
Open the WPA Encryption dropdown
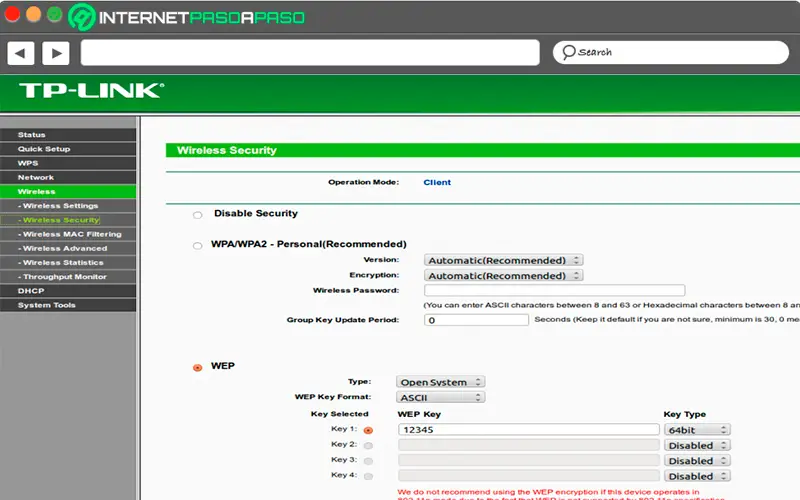pyautogui.click(x=504, y=276)
